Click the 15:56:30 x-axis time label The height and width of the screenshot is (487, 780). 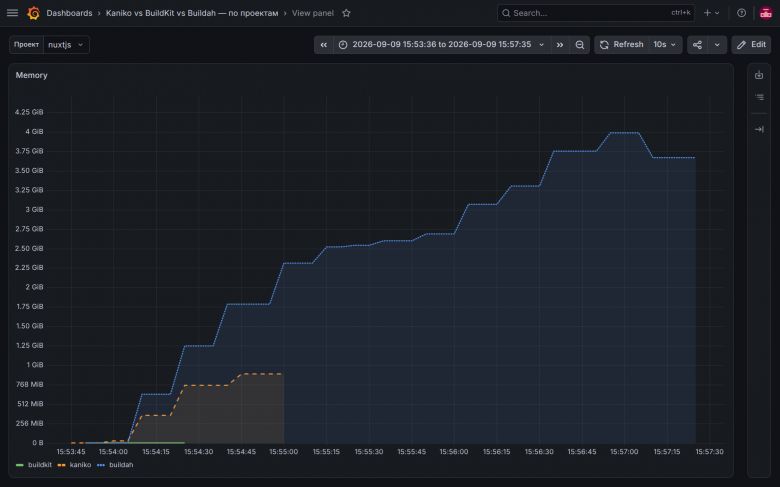coord(539,452)
